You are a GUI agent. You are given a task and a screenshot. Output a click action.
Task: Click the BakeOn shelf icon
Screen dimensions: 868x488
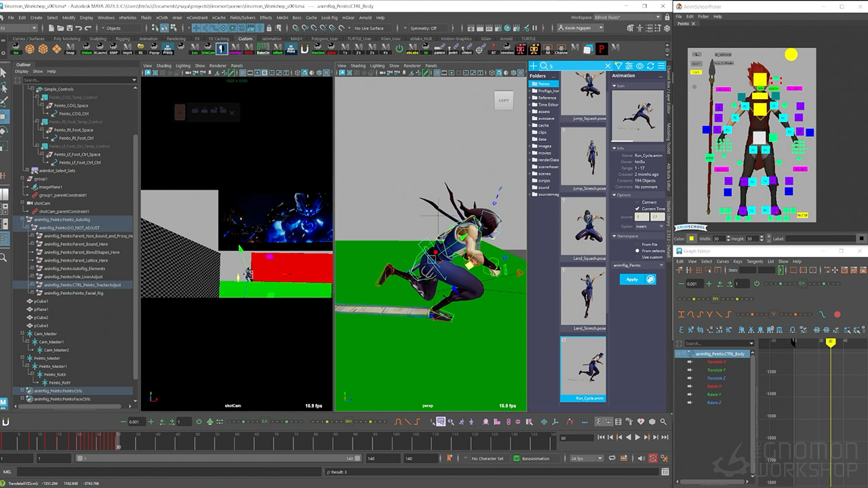[x=263, y=49]
